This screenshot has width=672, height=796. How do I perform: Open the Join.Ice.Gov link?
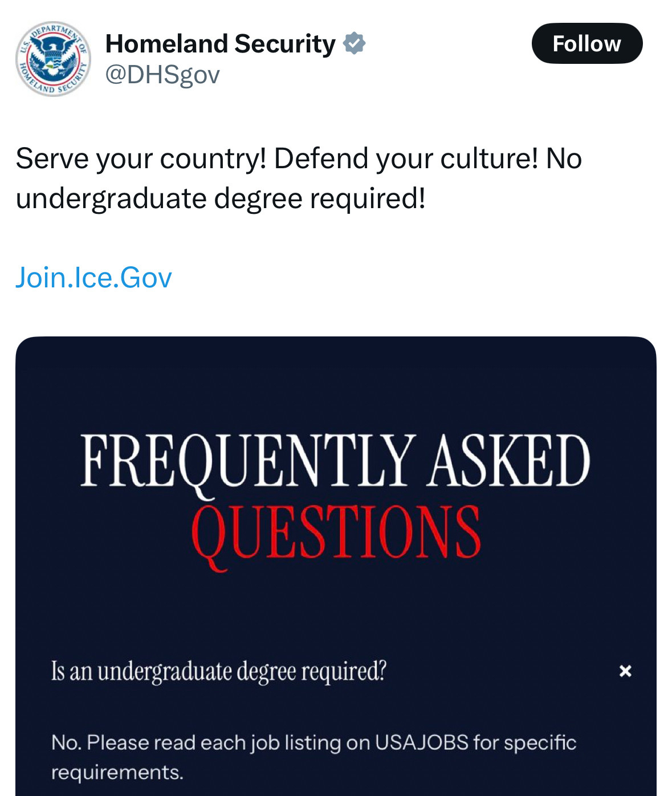click(x=93, y=278)
